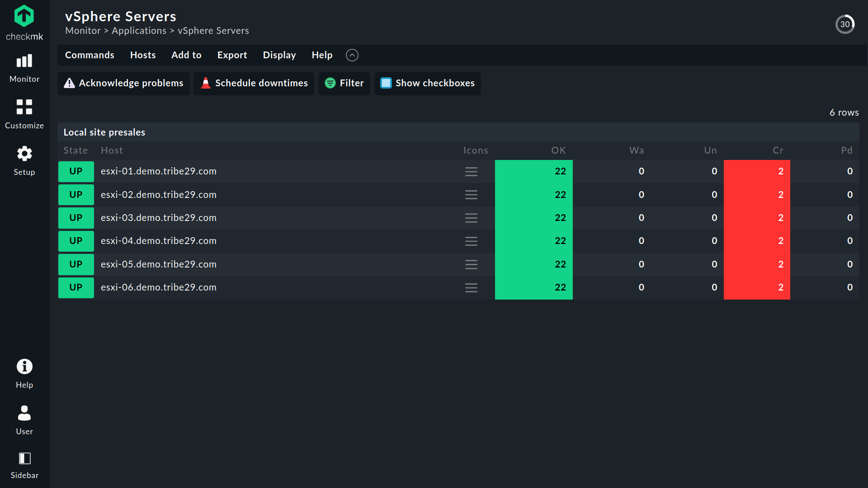Click the green OK count 22 for esxi-03
The height and width of the screenshot is (488, 868).
click(x=533, y=218)
